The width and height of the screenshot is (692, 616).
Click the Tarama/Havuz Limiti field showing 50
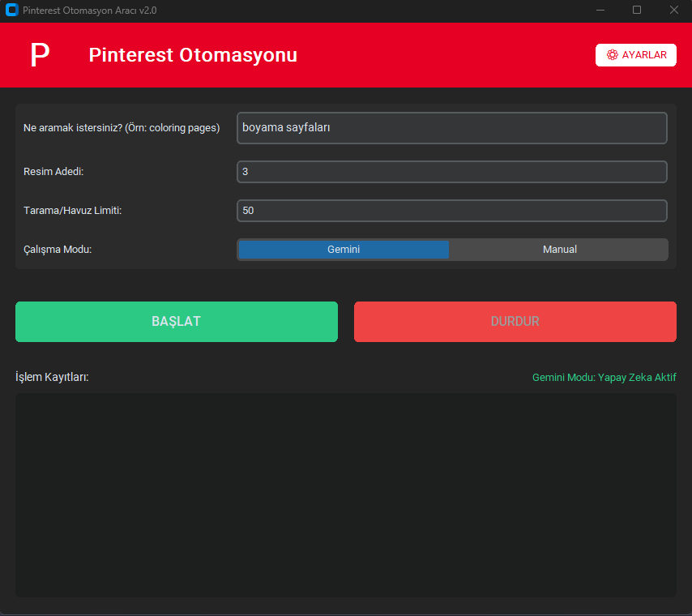[x=452, y=210]
